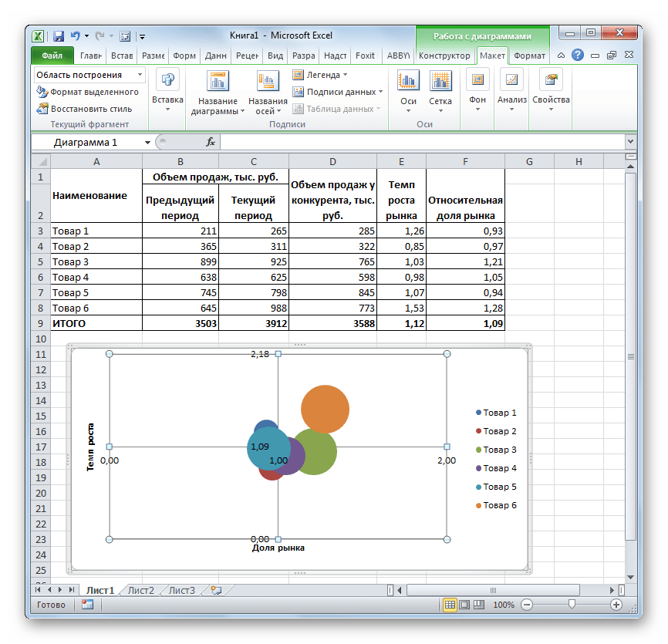Image resolution: width=668 pixels, height=644 pixels.
Task: Click the Товар 1 legend entry
Action: (496, 413)
